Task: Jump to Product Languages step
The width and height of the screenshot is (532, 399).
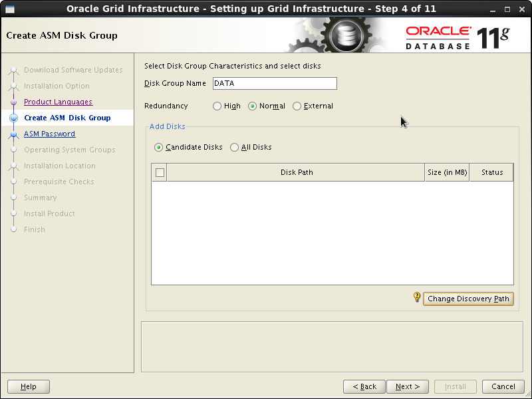Action: click(58, 102)
